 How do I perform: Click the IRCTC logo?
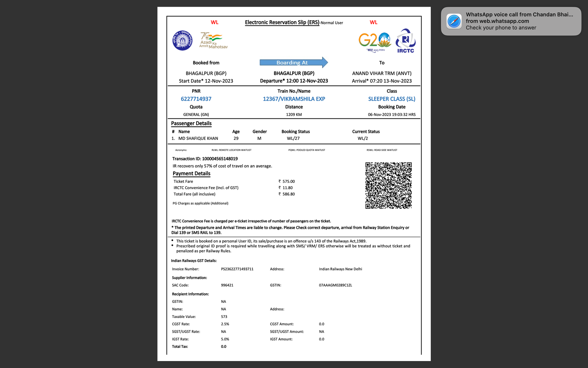pyautogui.click(x=405, y=41)
